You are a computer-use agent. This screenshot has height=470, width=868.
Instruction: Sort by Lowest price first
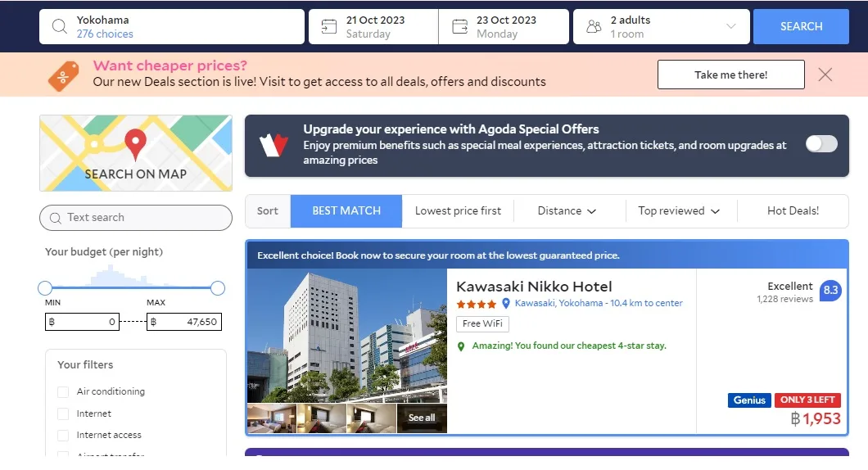pos(458,211)
